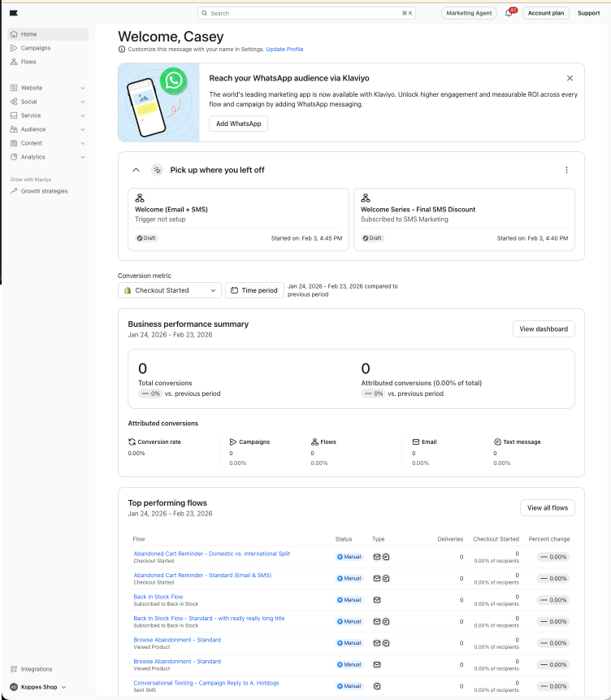Viewport: 611px width, 700px height.
Task: Dismiss the WhatsApp promotion banner
Action: [570, 78]
